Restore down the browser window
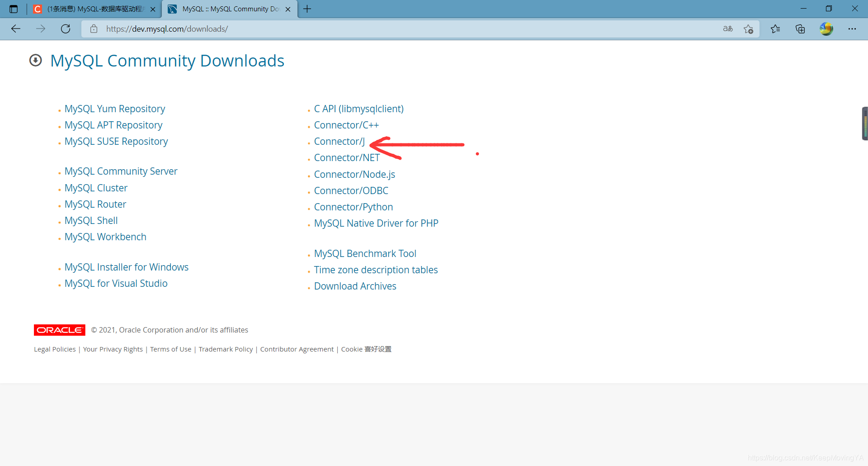The height and width of the screenshot is (466, 868). pyautogui.click(x=829, y=9)
